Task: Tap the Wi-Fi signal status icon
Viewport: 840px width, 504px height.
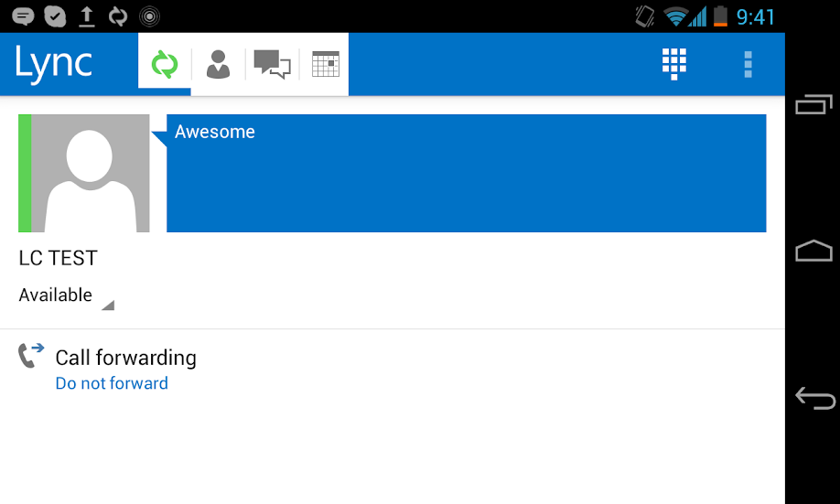Action: point(675,16)
